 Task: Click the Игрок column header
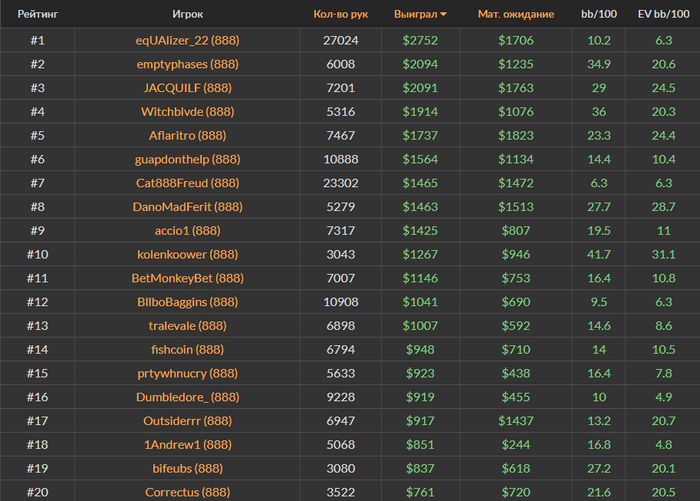tap(188, 14)
